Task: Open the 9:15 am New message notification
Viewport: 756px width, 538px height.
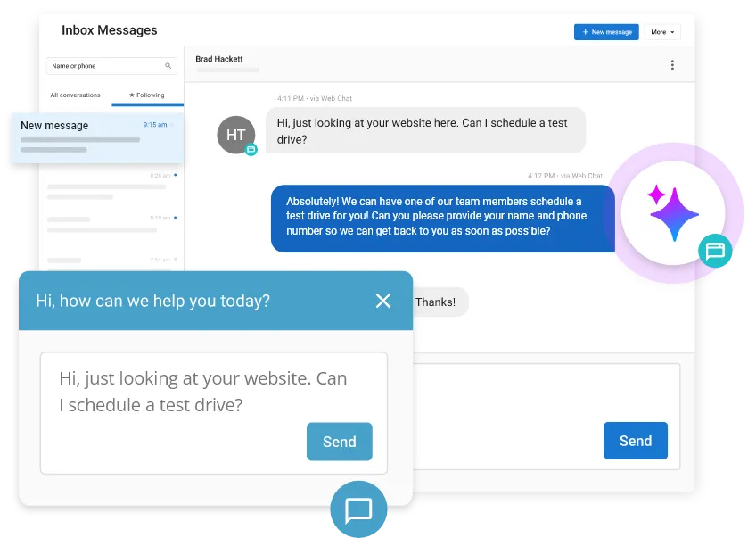Action: (x=96, y=137)
